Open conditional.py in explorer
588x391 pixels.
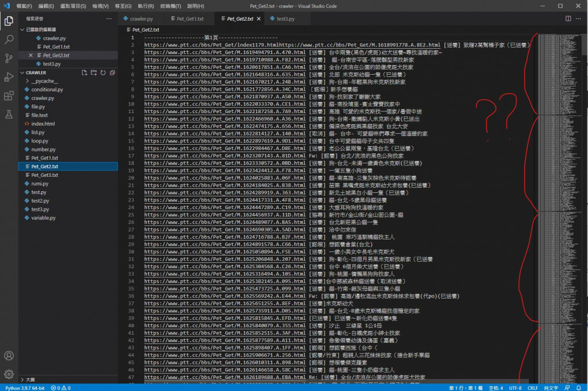[47, 90]
